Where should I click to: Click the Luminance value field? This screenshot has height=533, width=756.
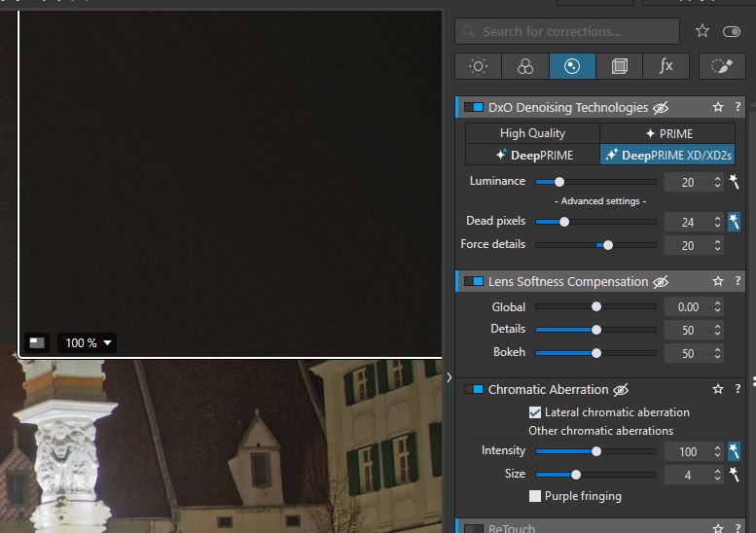[688, 182]
